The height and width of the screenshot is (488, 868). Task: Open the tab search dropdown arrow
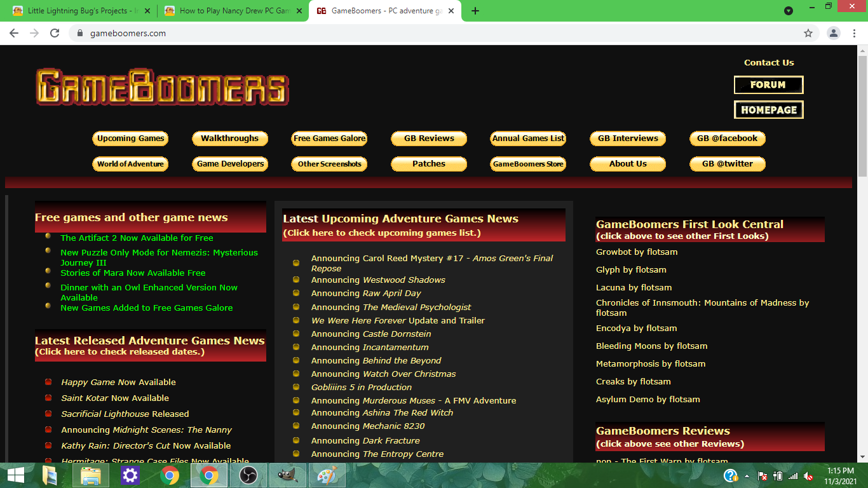[x=789, y=11]
